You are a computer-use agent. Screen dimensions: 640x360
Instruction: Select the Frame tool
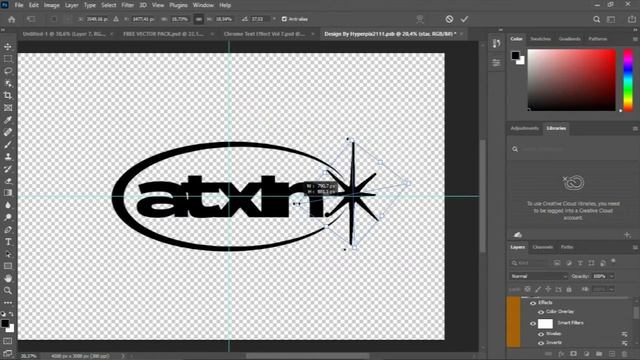(x=8, y=108)
